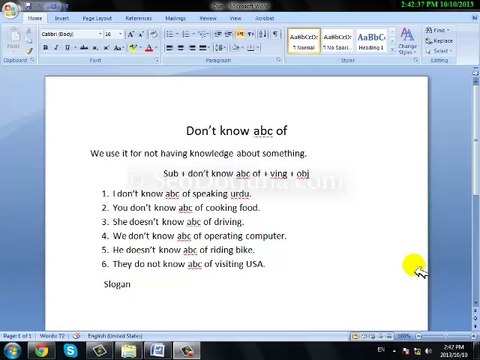Switch to the Acrobat tab
This screenshot has height=360, width=480.
265,18
